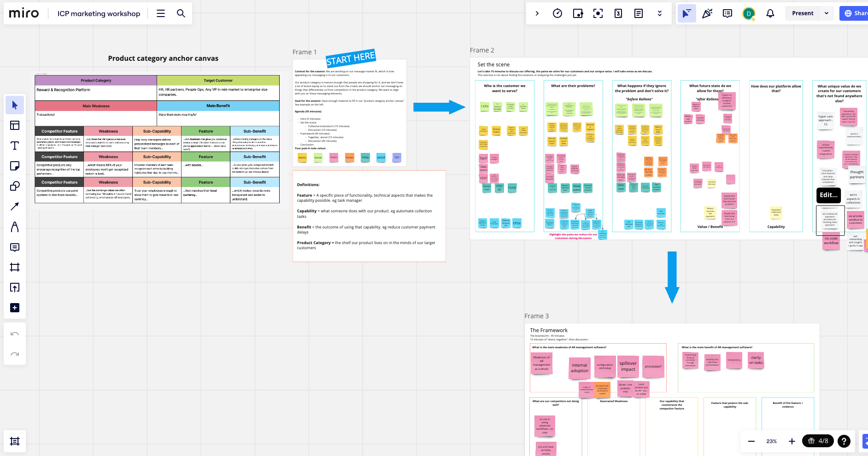The height and width of the screenshot is (456, 868).
Task: Select the sticky note tool
Action: tap(15, 166)
